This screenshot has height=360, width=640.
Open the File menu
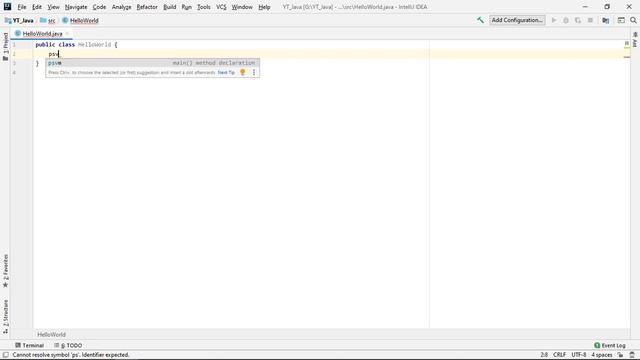pyautogui.click(x=22, y=7)
